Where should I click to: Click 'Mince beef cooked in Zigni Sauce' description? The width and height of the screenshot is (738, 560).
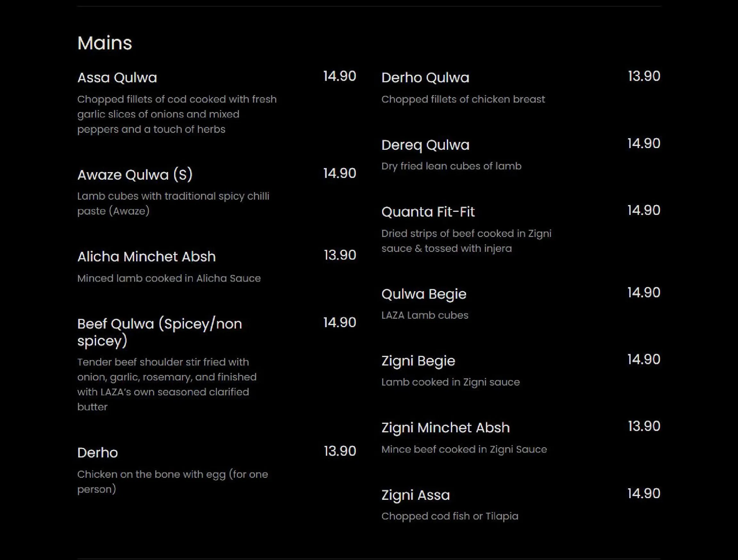pyautogui.click(x=464, y=449)
